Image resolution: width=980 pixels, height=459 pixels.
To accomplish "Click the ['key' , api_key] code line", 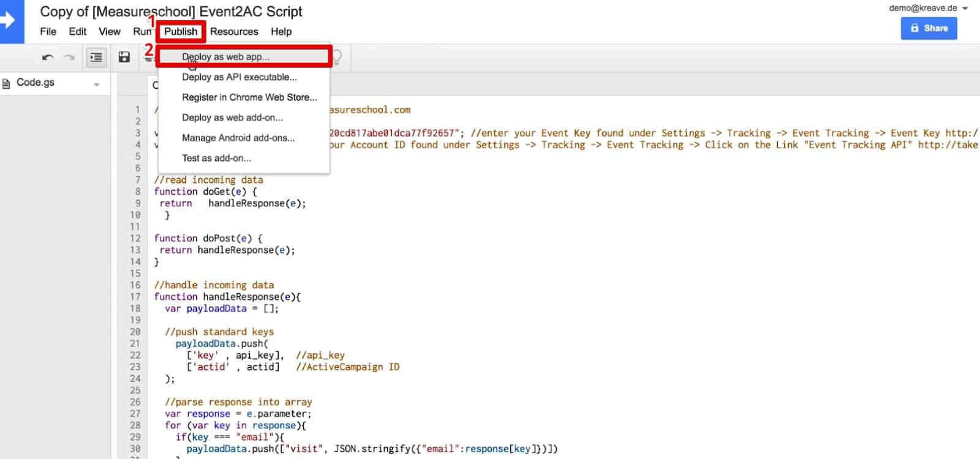I will pyautogui.click(x=235, y=355).
